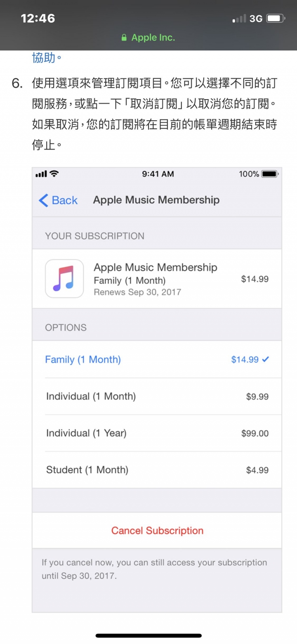Tap the blue Back chevron arrow
Image resolution: width=297 pixels, height=644 pixels.
43,200
